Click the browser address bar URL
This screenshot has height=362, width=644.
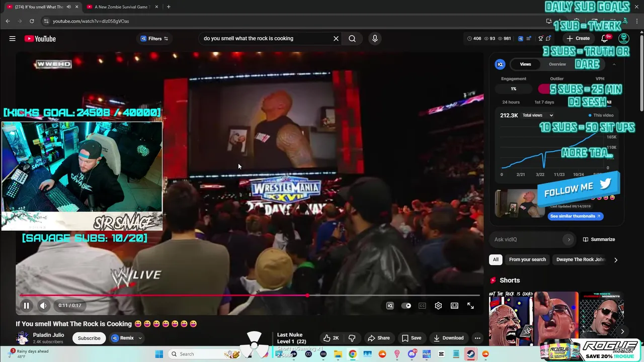click(x=91, y=21)
